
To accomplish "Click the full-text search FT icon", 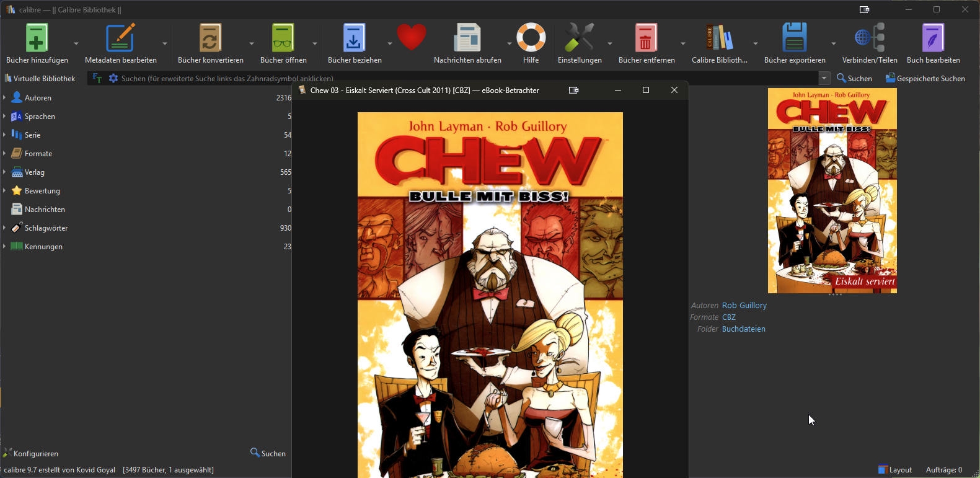I will pyautogui.click(x=97, y=78).
